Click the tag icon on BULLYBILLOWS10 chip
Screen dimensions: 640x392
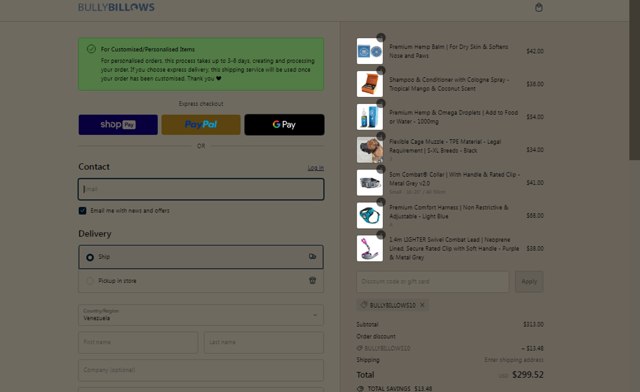[x=364, y=305]
